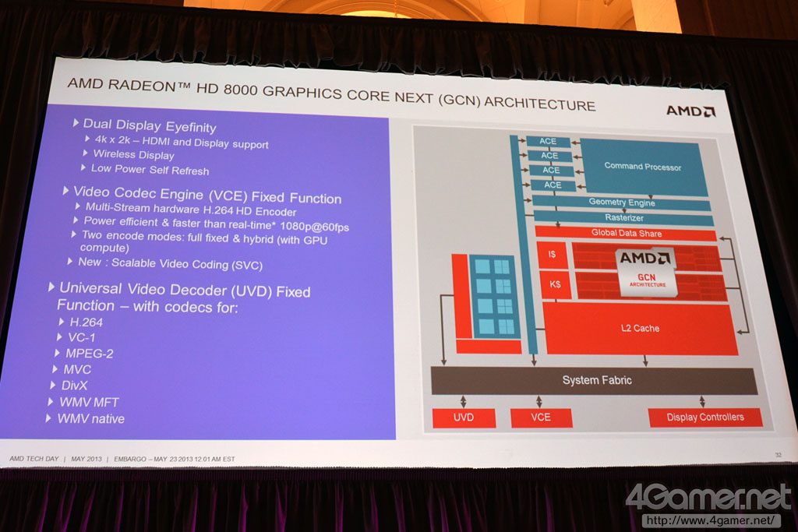798x532 pixels.
Task: Select the topmost ACE block
Action: (x=549, y=141)
